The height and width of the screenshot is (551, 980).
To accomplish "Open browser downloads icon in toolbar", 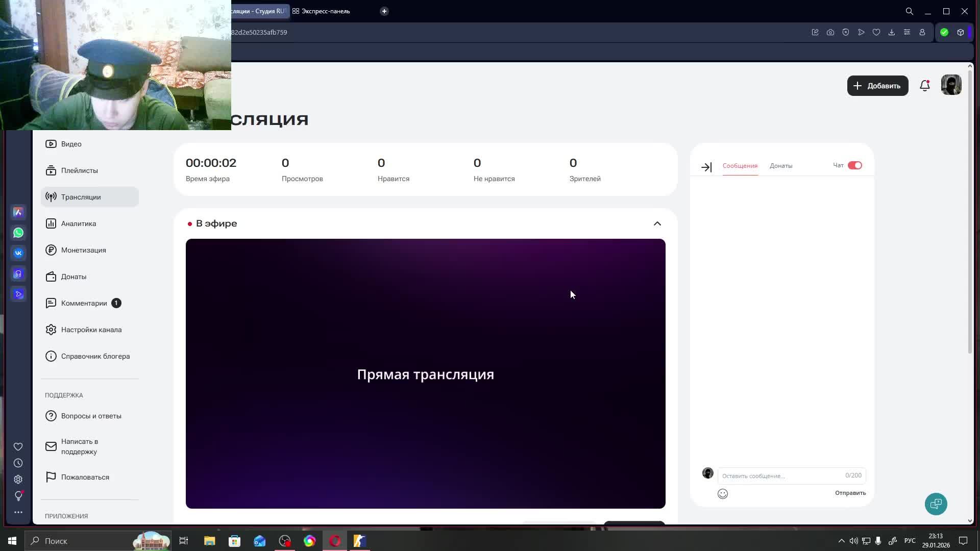I will (892, 32).
